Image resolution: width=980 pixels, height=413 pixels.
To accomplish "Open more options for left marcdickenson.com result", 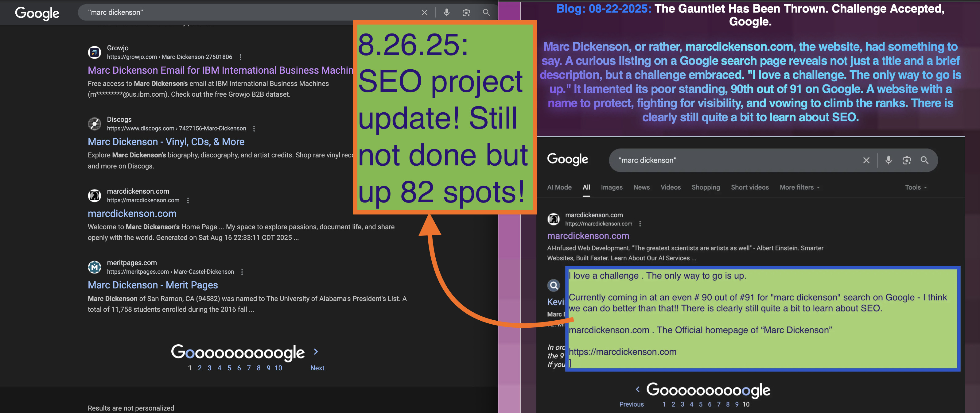I will point(188,200).
